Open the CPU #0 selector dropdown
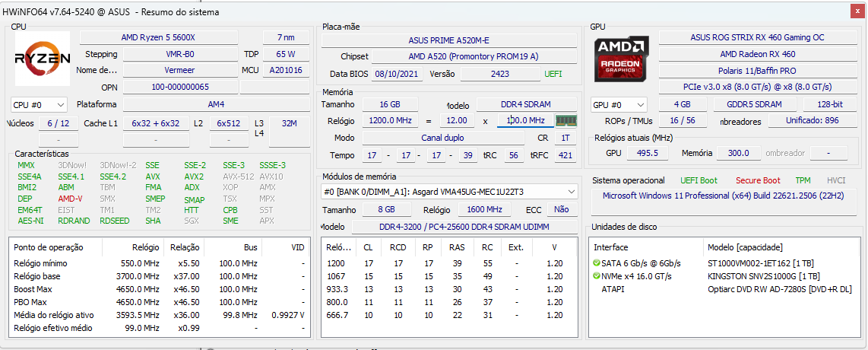Screen dimensions: 868x350 [x=39, y=105]
